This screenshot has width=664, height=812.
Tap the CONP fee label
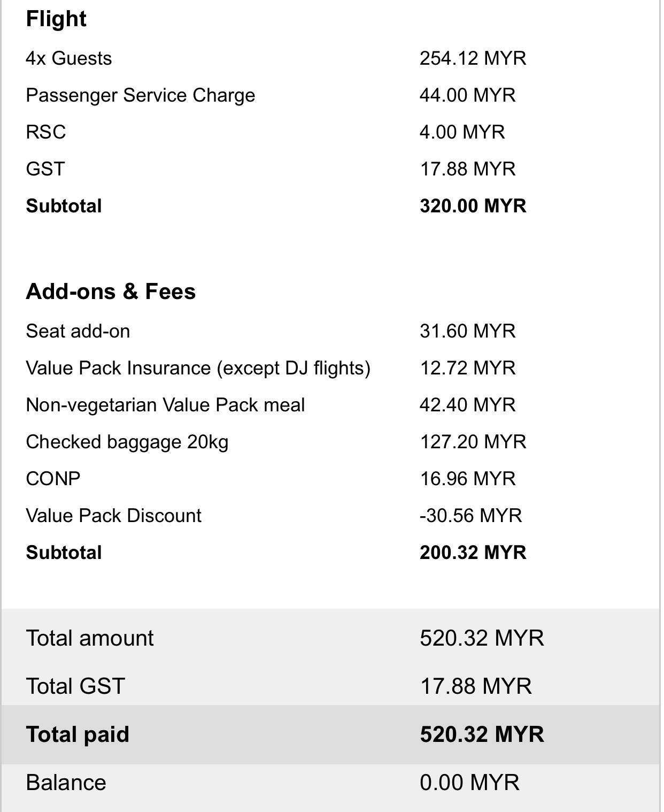point(53,479)
